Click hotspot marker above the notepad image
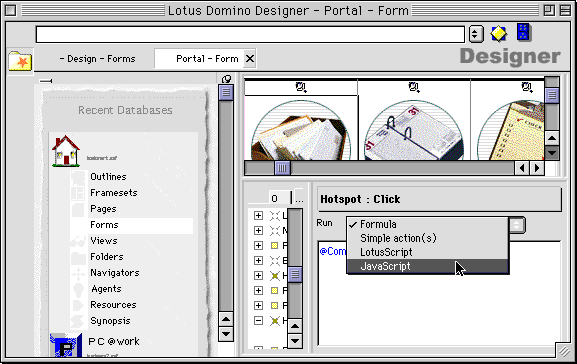Screen dimensions: 577x364 click(x=527, y=87)
